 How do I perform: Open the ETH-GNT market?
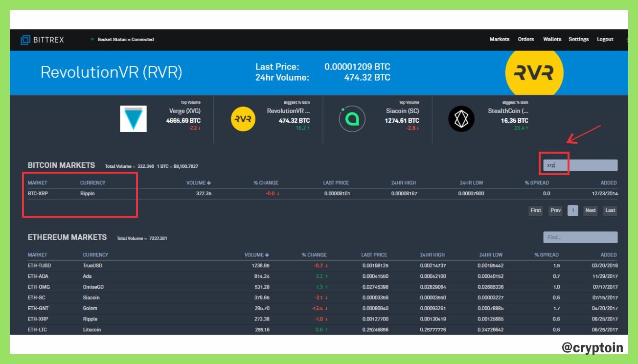point(38,309)
